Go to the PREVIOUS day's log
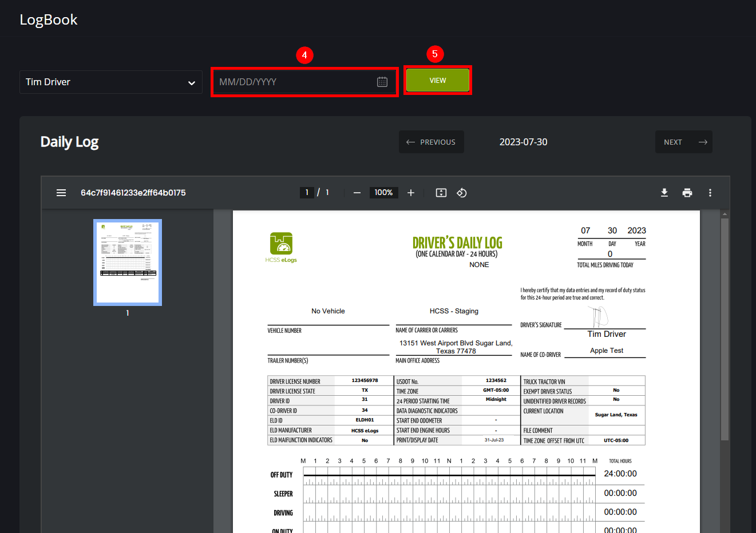 431,142
